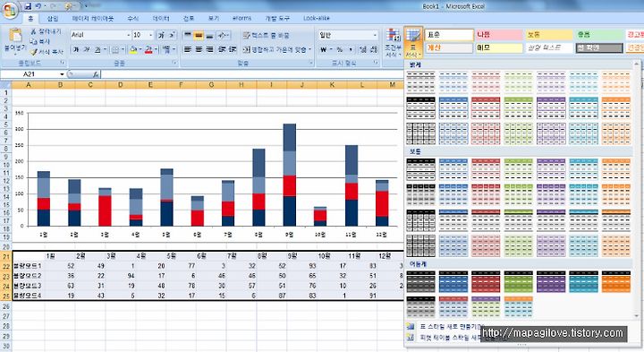Toggle underline formatting
The width and height of the screenshot is (644, 352).
97,50
